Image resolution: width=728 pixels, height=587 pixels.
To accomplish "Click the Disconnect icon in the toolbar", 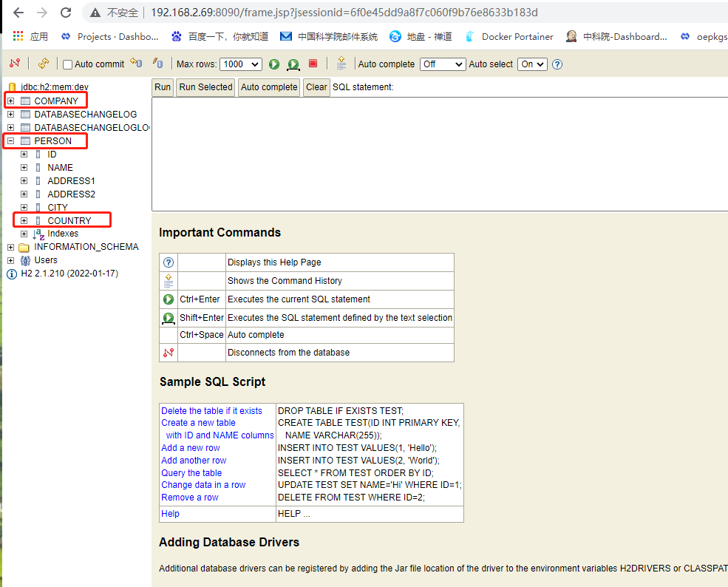I will (x=15, y=63).
